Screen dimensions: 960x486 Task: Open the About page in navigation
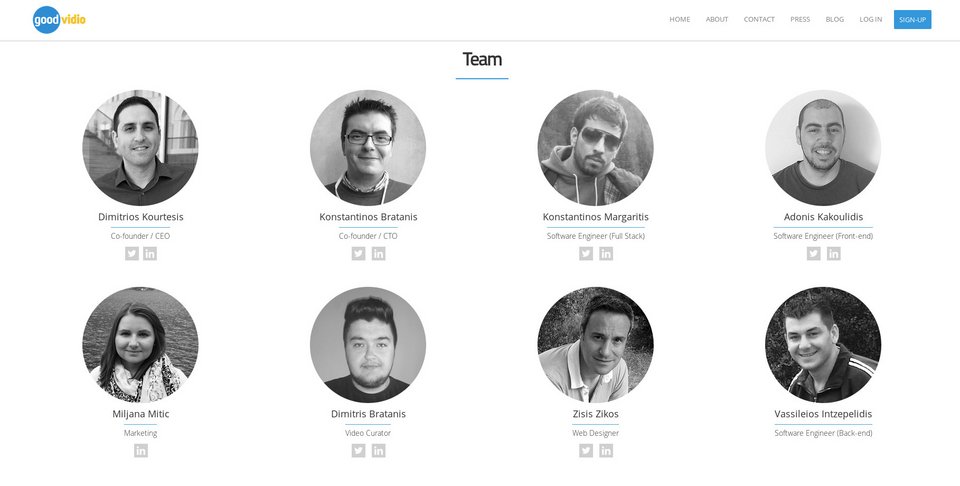click(x=717, y=20)
